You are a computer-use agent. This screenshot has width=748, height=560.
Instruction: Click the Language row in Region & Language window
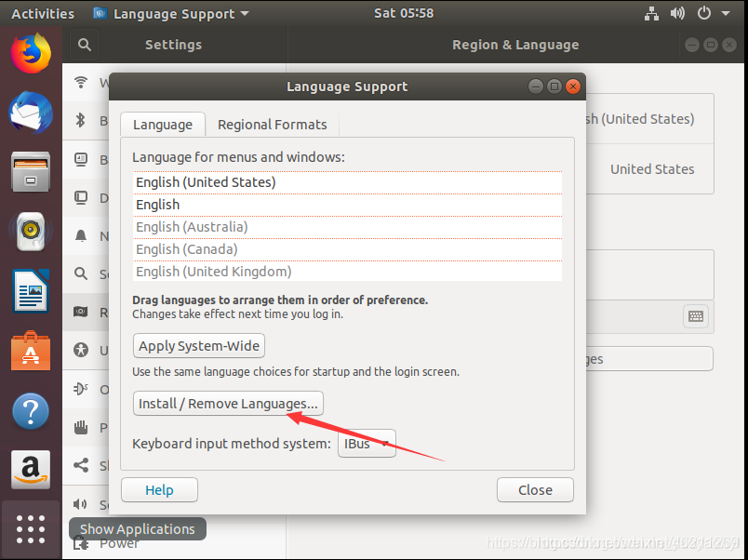[649, 119]
